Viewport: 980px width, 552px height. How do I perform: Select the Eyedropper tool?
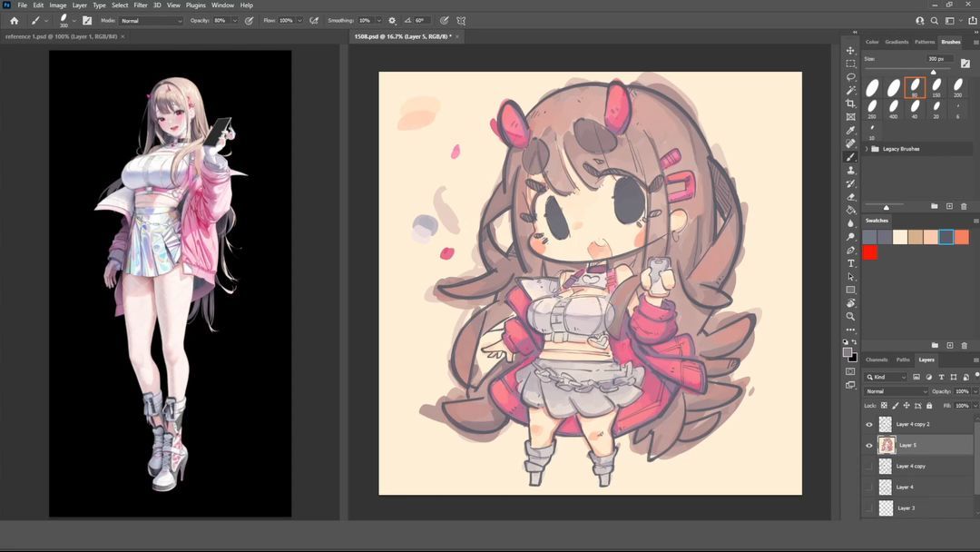click(x=850, y=130)
